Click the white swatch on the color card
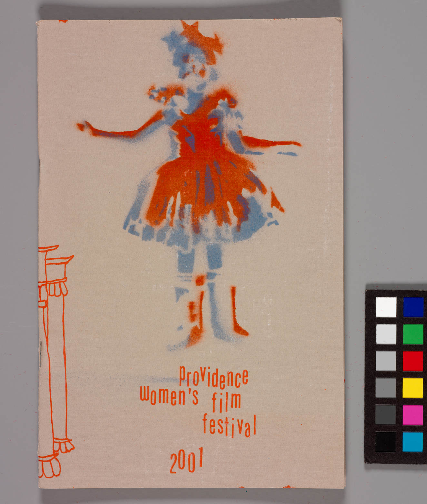427x504 pixels. click(386, 307)
